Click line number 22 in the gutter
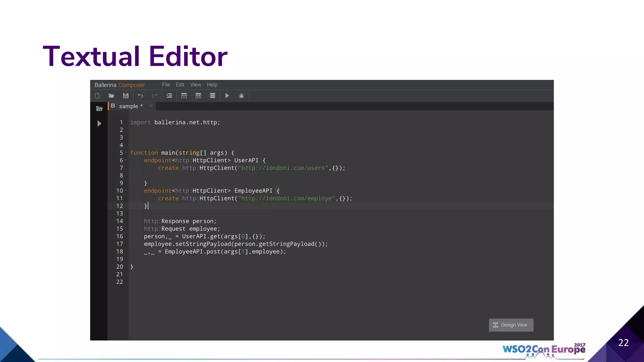Viewport: 644px width, 362px height. pyautogui.click(x=119, y=282)
